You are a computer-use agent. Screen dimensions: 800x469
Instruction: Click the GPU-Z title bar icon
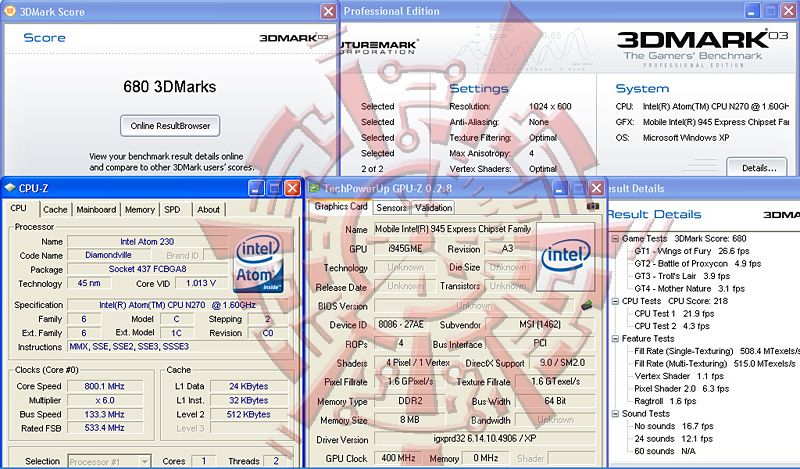pyautogui.click(x=314, y=188)
